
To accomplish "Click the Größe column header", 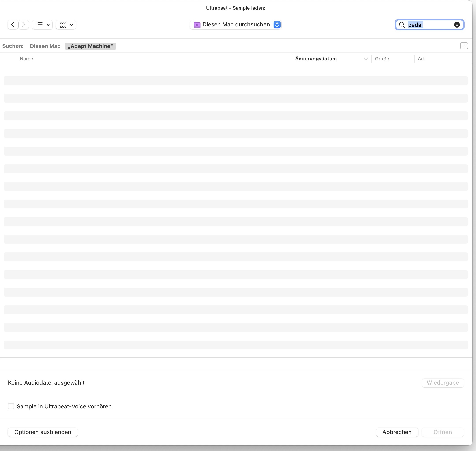I will (382, 59).
